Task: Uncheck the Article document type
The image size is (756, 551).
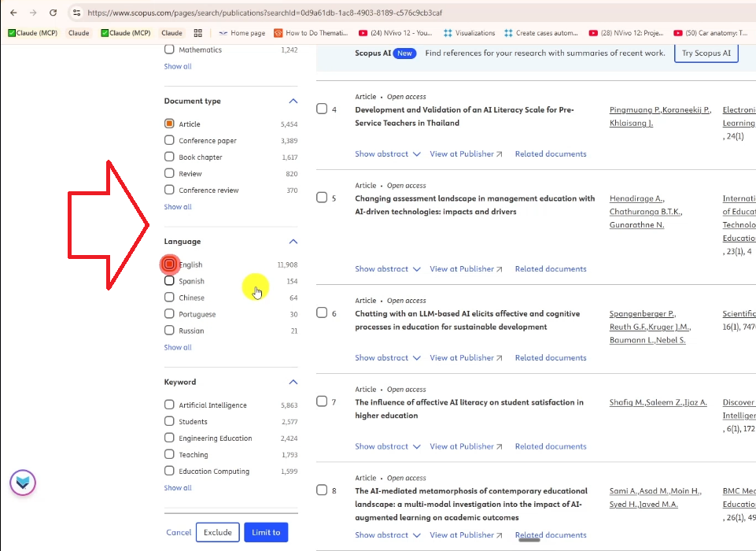Action: 169,124
